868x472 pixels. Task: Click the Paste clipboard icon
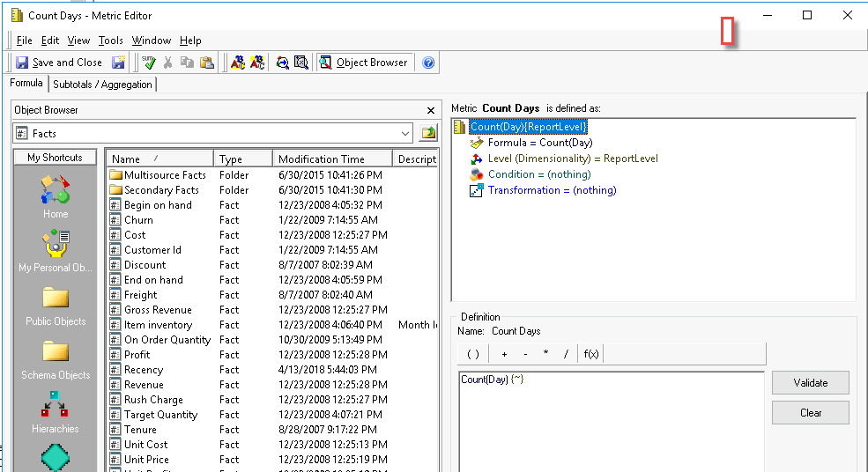[x=206, y=63]
